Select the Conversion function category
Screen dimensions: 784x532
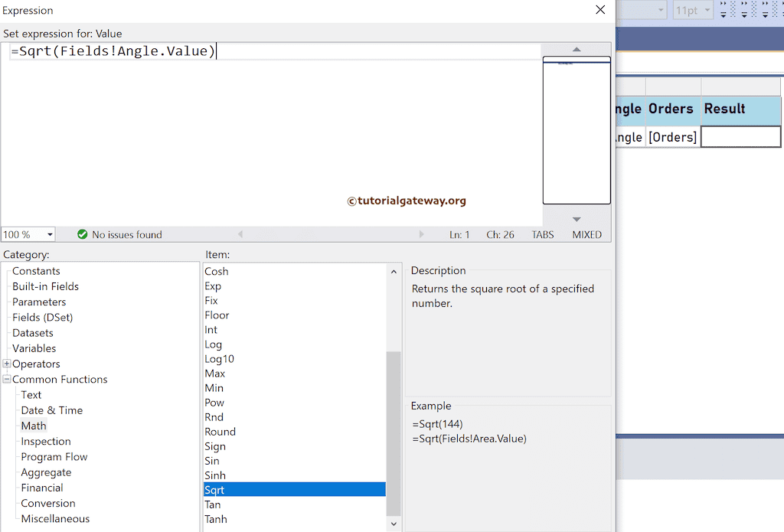tap(48, 504)
